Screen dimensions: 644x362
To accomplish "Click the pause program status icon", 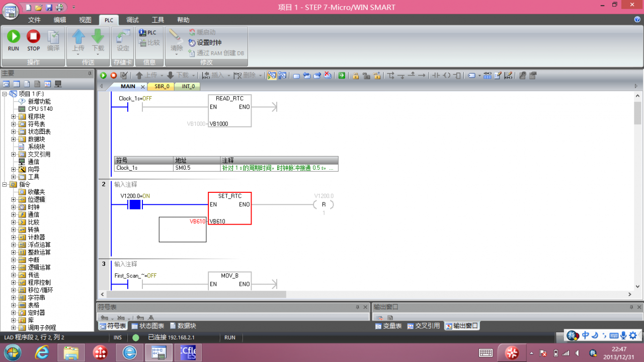I will pos(282,76).
